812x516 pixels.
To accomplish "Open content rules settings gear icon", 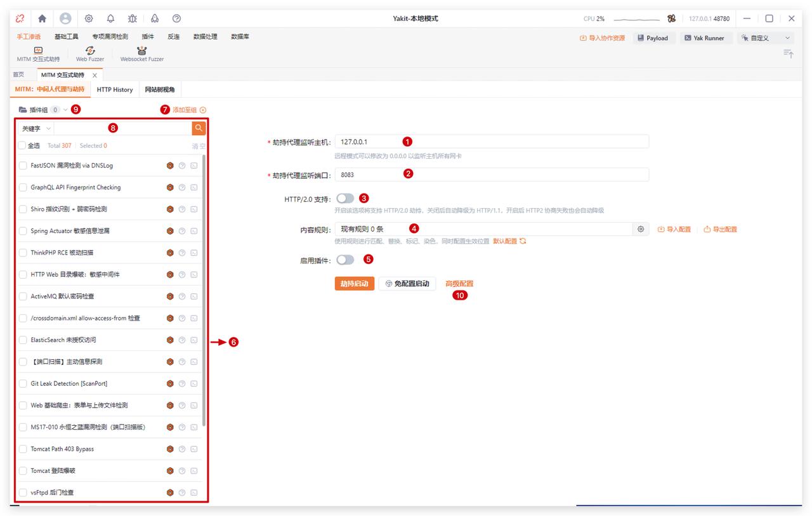I will [x=641, y=229].
